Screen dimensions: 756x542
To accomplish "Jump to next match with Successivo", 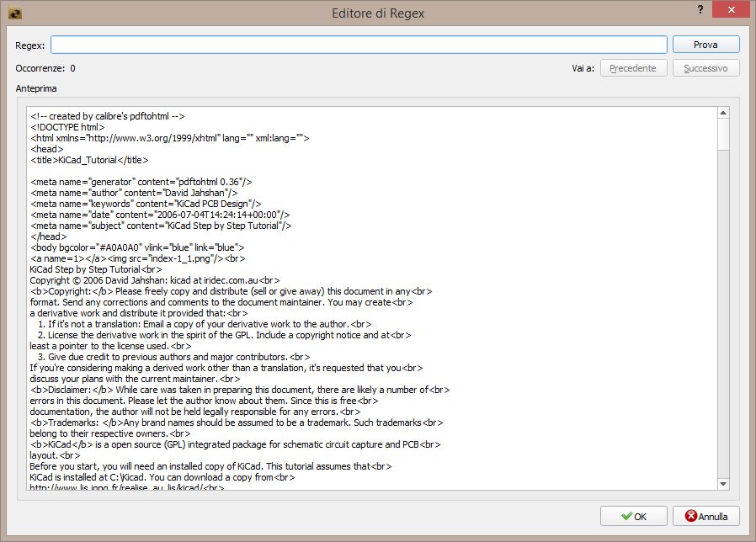I will coord(705,68).
